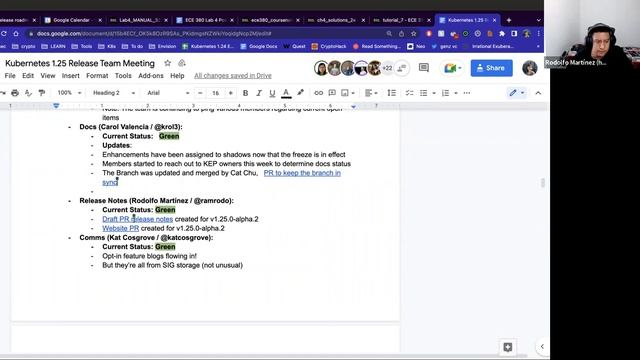Close the Kubernetes 1.25 browser tab
640x360 pixels.
pos(494,20)
